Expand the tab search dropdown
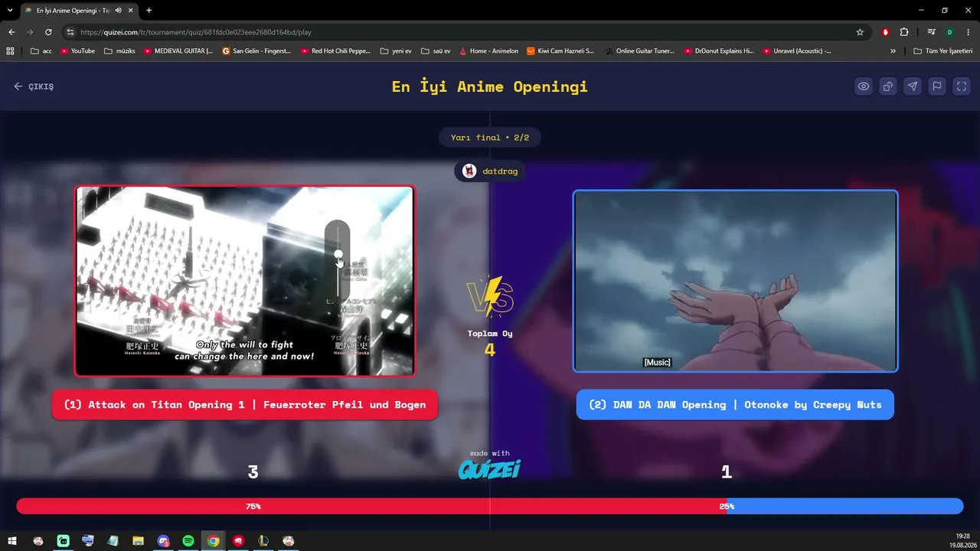Image resolution: width=980 pixels, height=551 pixels. tap(10, 11)
